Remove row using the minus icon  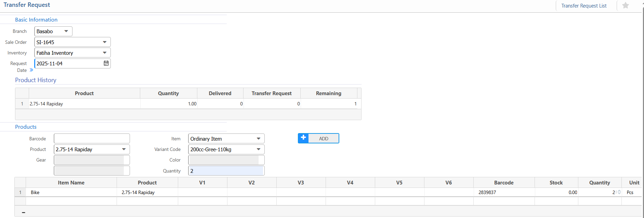(24, 213)
